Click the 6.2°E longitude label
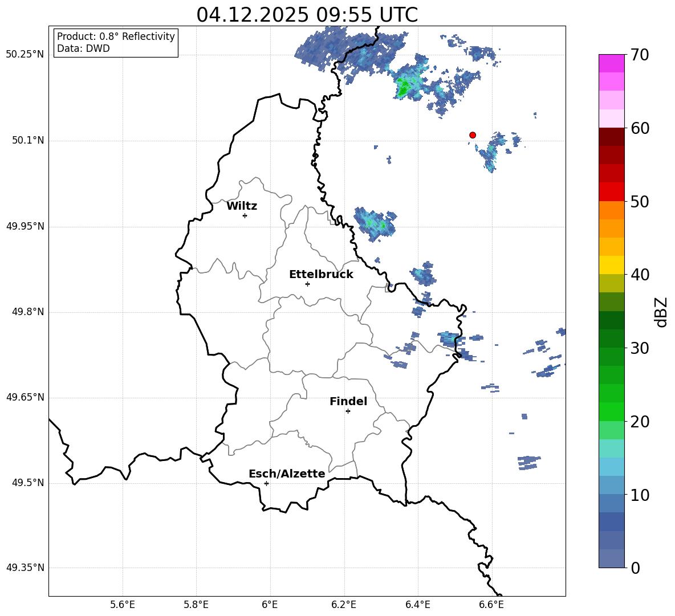 [x=344, y=605]
